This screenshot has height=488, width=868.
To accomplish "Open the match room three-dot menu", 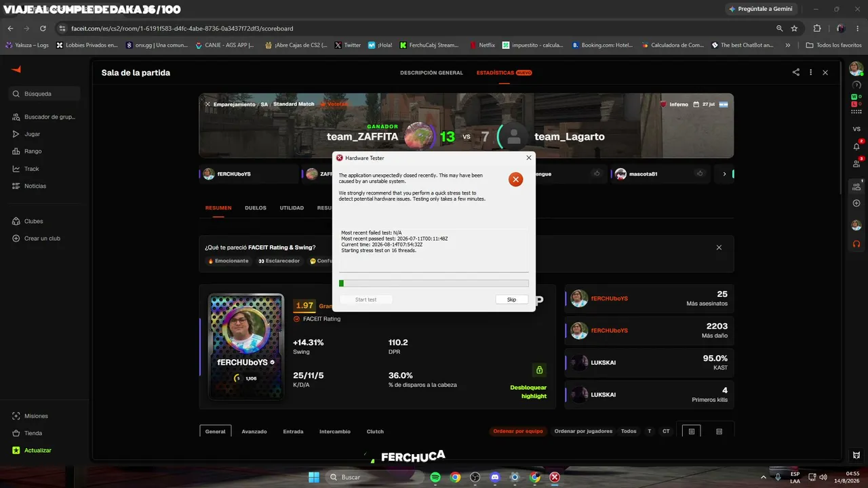I will tap(810, 73).
